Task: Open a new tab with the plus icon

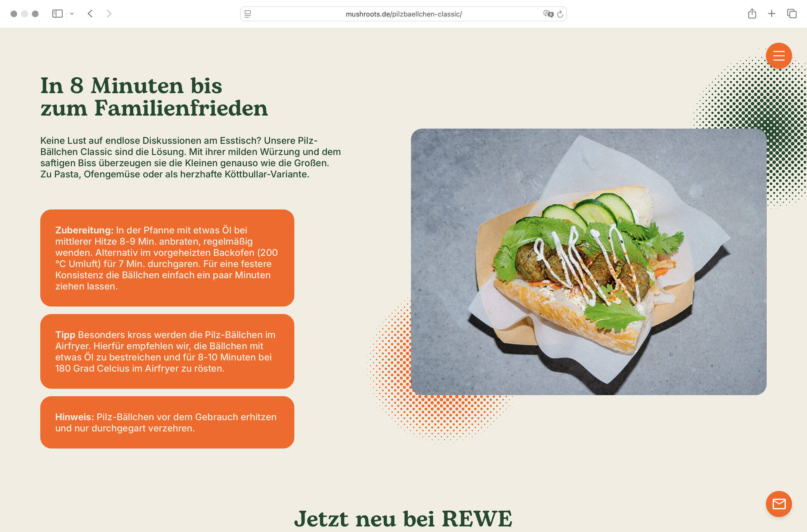Action: pos(772,14)
